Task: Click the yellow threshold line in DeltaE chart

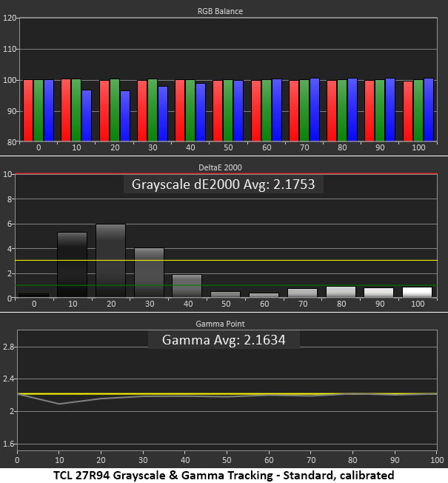Action: tap(226, 261)
